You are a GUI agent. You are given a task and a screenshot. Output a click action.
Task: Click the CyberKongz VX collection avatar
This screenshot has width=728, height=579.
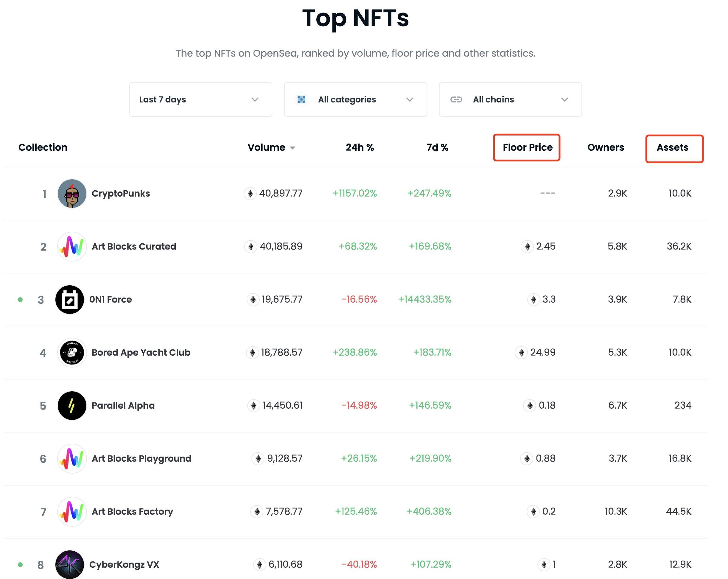(70, 564)
